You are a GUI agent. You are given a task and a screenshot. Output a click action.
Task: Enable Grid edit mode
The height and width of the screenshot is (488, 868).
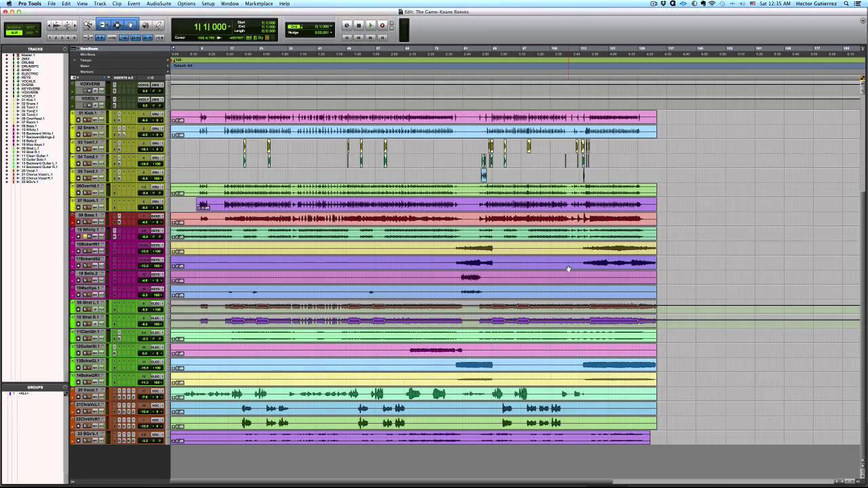[30, 33]
